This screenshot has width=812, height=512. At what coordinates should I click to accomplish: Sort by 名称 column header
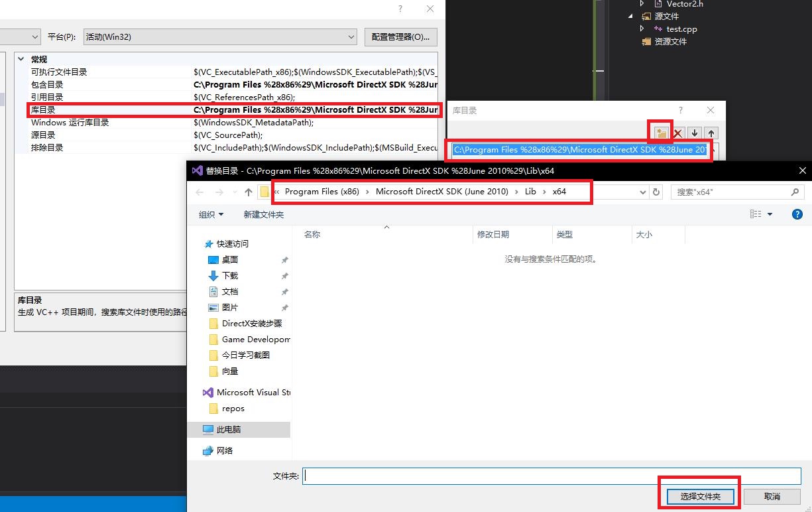pos(386,234)
